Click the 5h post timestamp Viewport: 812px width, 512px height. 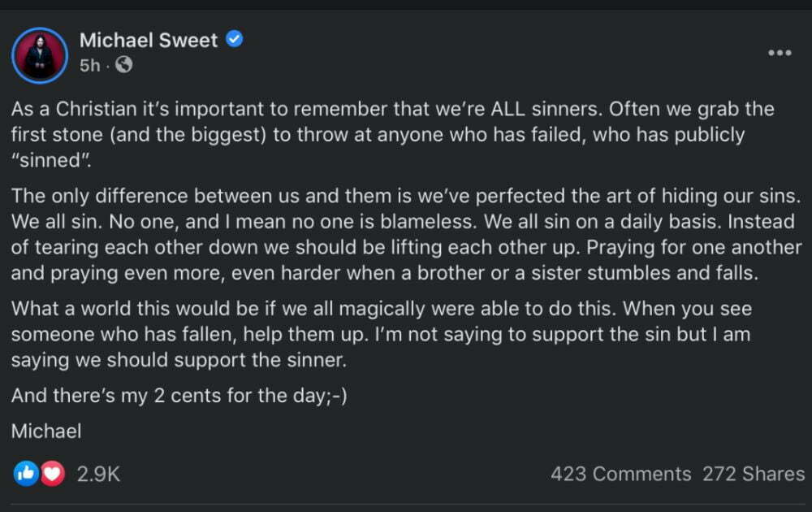coord(89,65)
